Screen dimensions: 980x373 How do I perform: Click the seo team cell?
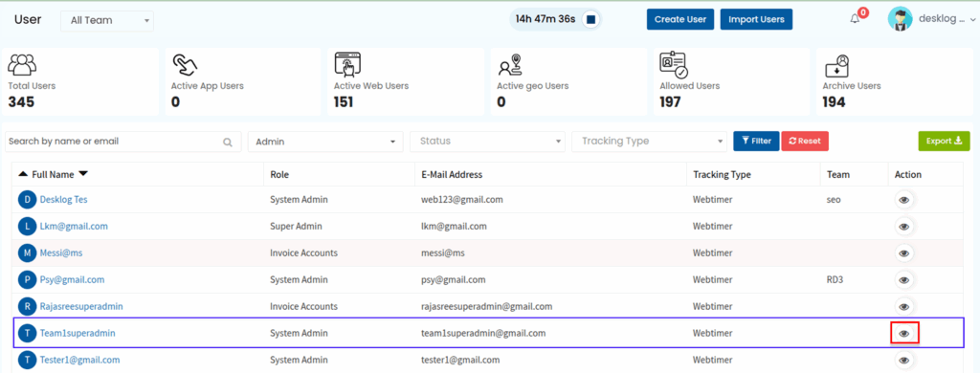[x=834, y=200]
